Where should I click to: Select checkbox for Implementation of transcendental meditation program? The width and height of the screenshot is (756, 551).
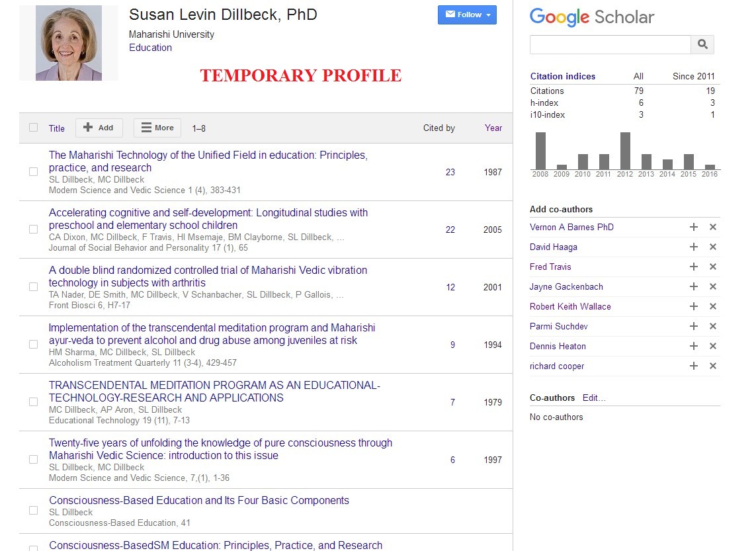click(x=33, y=344)
